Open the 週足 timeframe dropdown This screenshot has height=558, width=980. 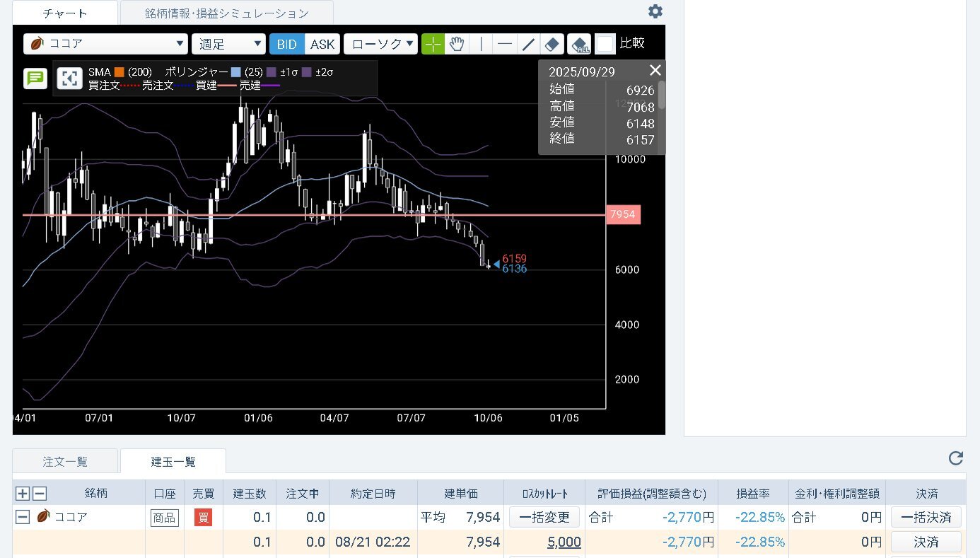[228, 44]
